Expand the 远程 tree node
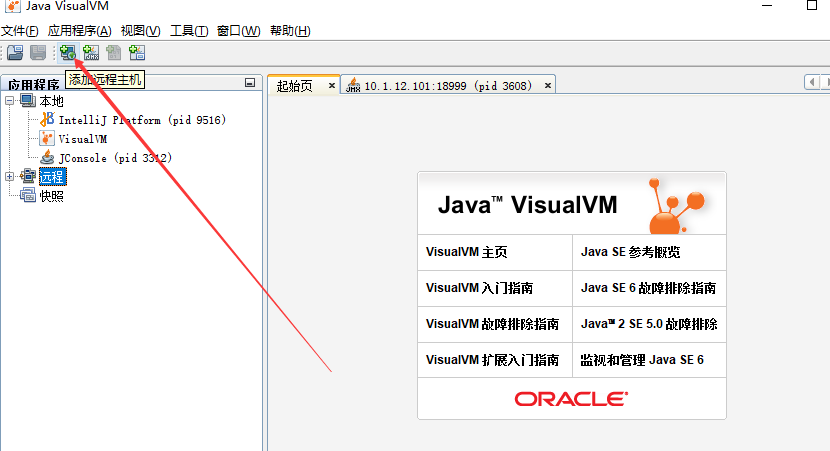This screenshot has width=830, height=451. [10, 177]
